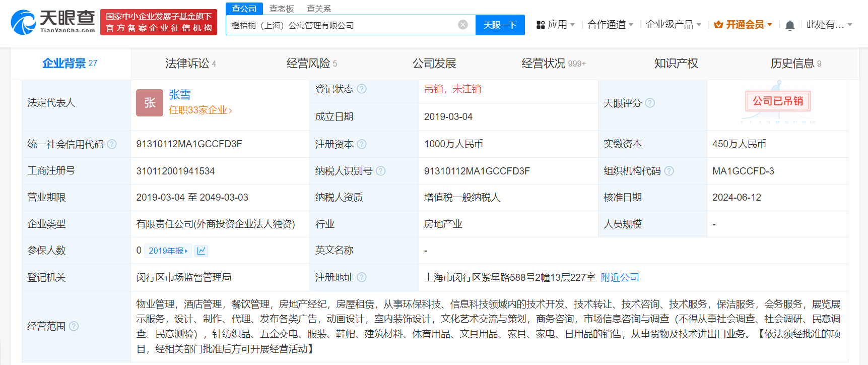Click organization code MA1GCCFD-3
Viewport: 868px width, 365px height.
point(743,171)
